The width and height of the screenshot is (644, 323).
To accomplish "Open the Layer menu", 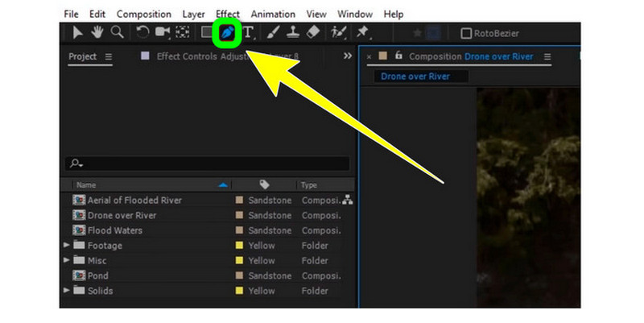I will pyautogui.click(x=193, y=14).
